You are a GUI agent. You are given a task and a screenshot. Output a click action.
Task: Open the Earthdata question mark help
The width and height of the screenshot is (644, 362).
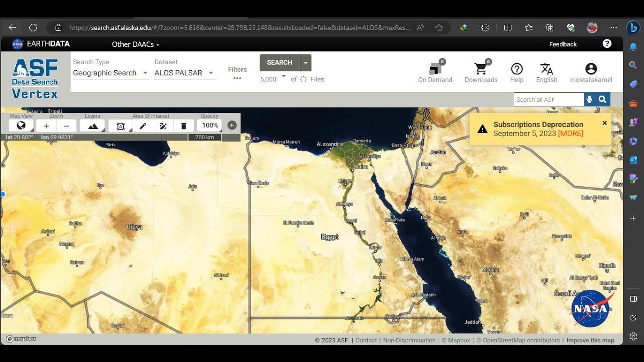click(x=607, y=44)
